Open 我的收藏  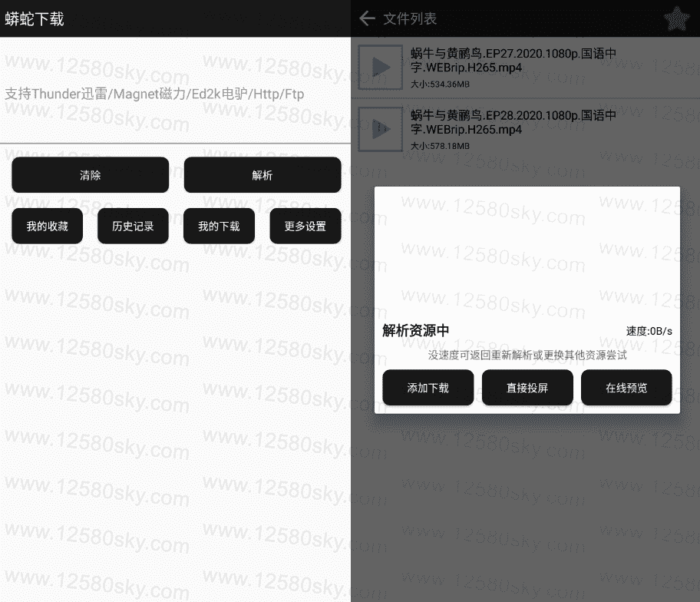(x=47, y=227)
